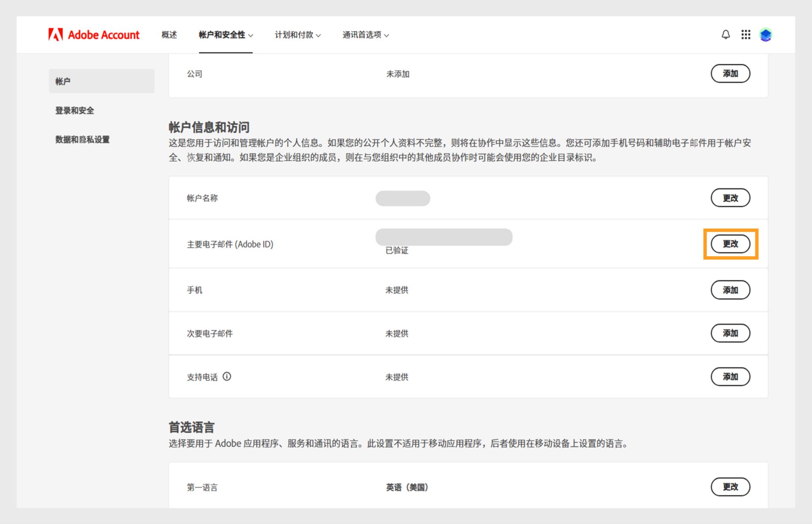This screenshot has height=524, width=812.
Task: Click 更改 button for 帐户名称
Action: [x=730, y=198]
